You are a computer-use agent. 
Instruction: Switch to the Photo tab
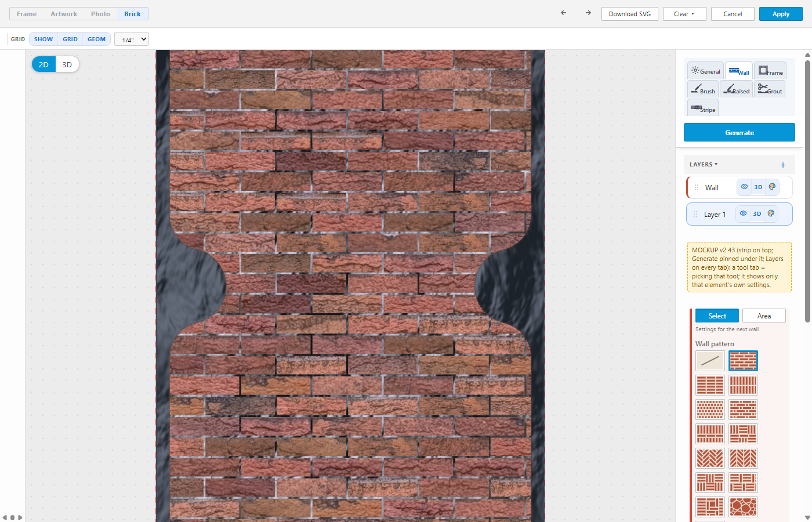pyautogui.click(x=100, y=14)
